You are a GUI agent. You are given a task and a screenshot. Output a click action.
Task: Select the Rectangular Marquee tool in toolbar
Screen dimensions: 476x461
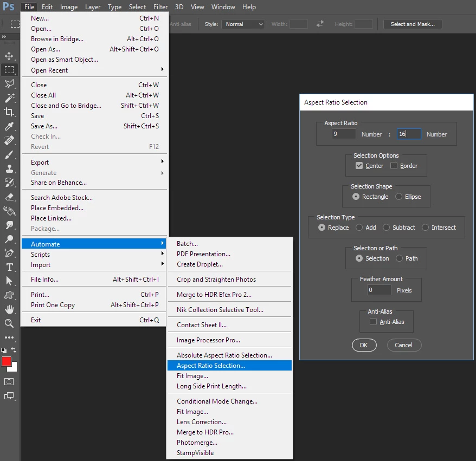(x=9, y=70)
